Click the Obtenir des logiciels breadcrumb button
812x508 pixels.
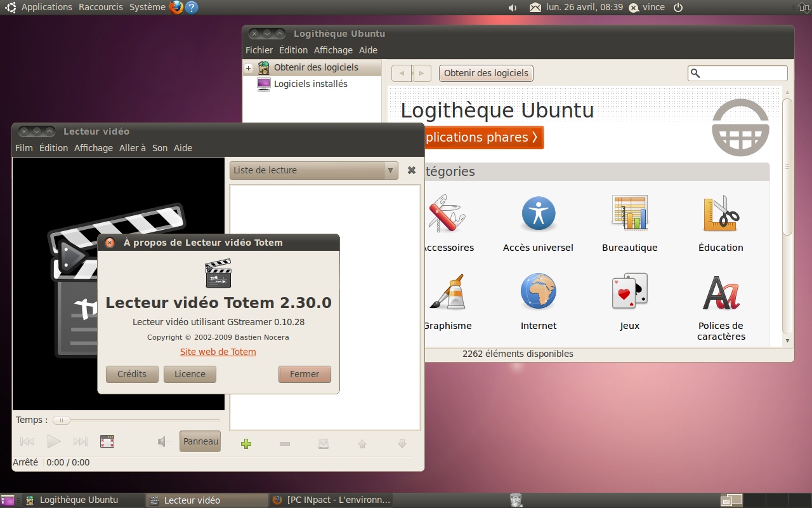(x=486, y=73)
